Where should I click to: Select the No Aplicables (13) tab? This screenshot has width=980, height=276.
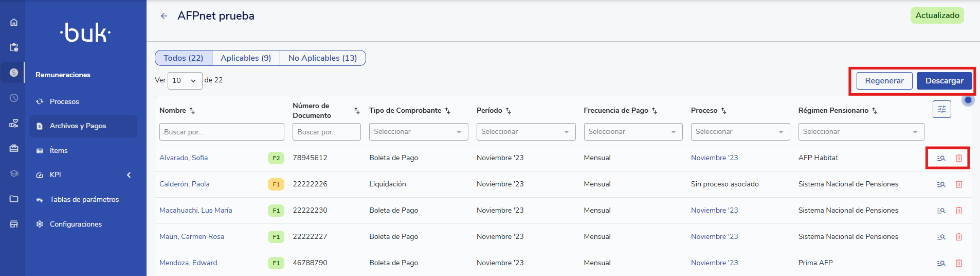coord(322,58)
